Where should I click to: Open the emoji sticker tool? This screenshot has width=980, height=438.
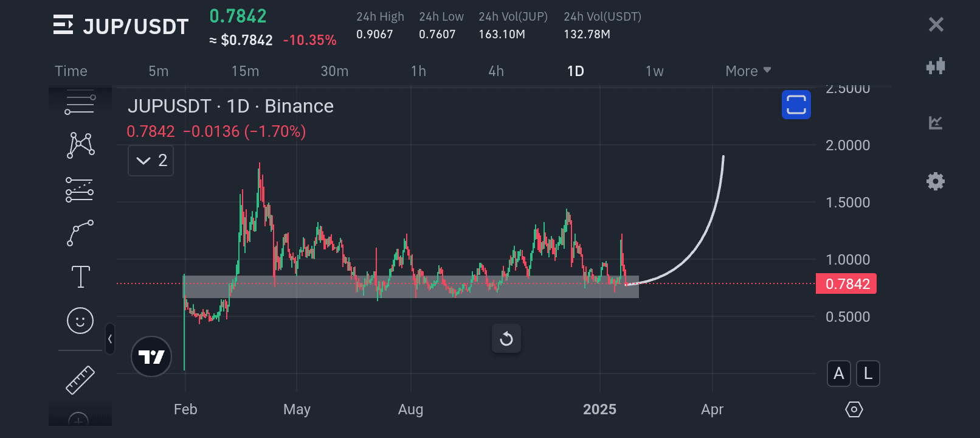pos(80,321)
